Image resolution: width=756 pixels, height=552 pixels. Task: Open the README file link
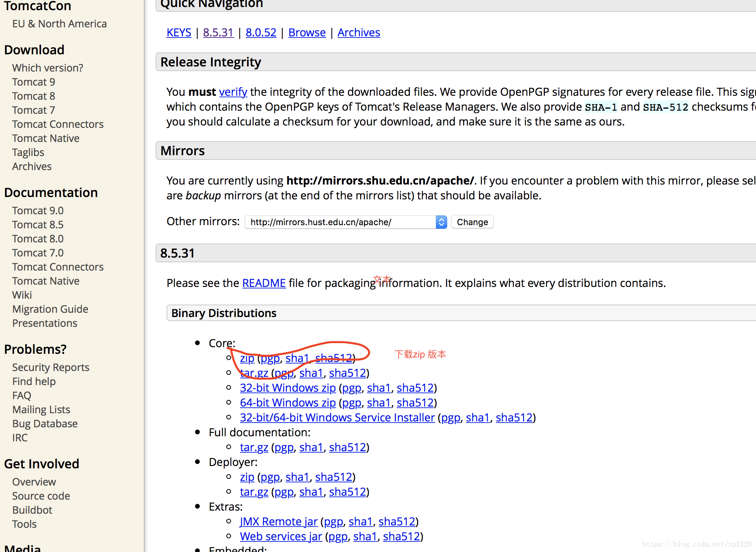[x=264, y=283]
